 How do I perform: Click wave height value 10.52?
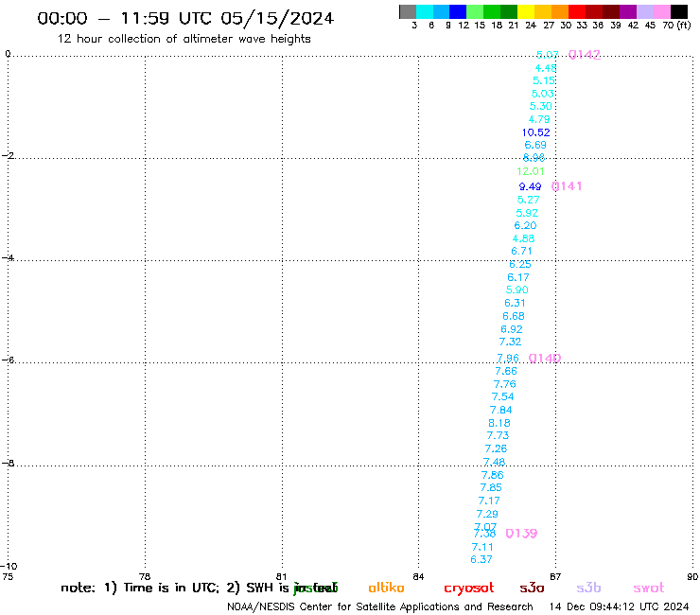point(535,132)
